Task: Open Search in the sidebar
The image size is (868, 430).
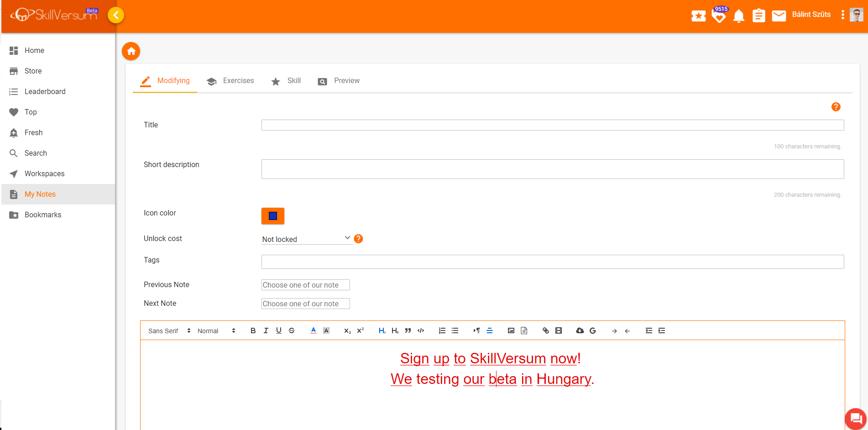Action: point(58,153)
